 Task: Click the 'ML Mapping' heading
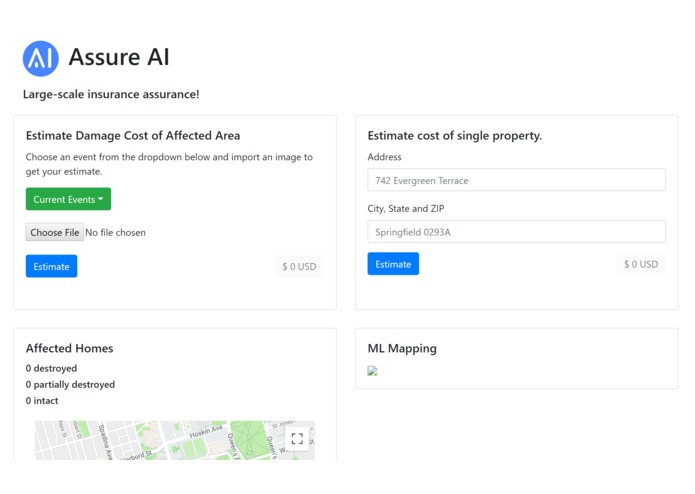point(402,349)
